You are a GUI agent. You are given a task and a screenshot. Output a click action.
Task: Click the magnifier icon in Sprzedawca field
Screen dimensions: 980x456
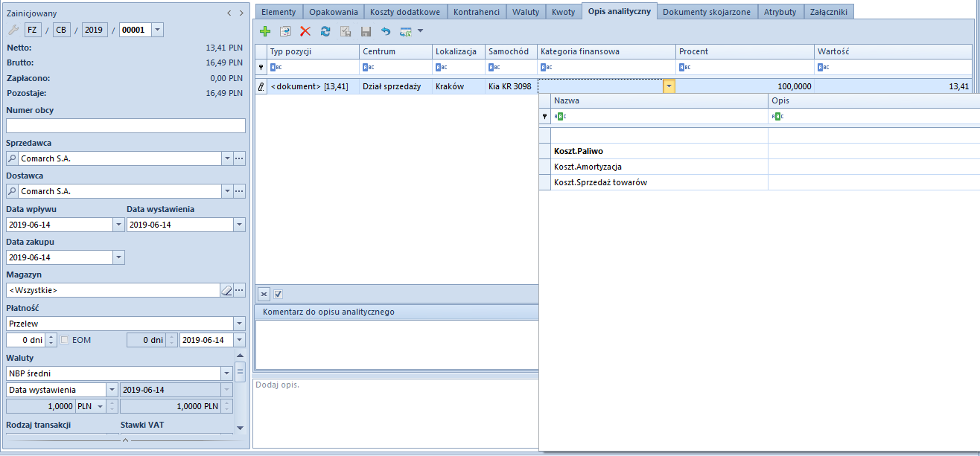click(x=13, y=158)
